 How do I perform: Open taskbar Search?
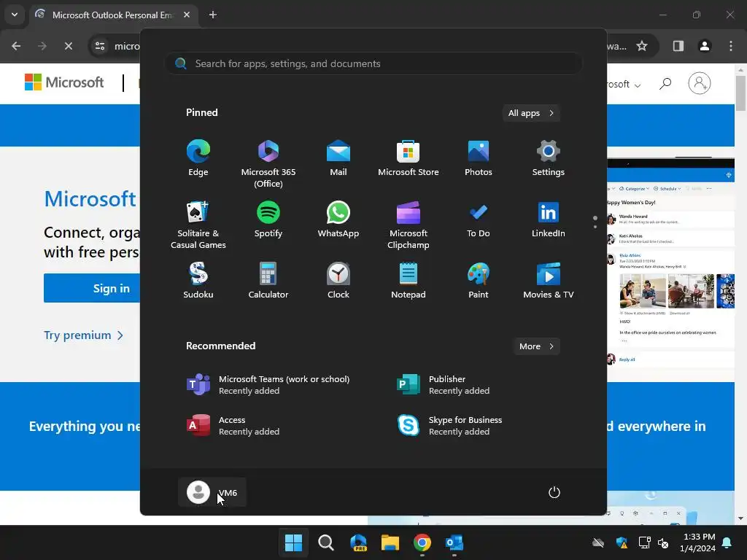pos(326,542)
